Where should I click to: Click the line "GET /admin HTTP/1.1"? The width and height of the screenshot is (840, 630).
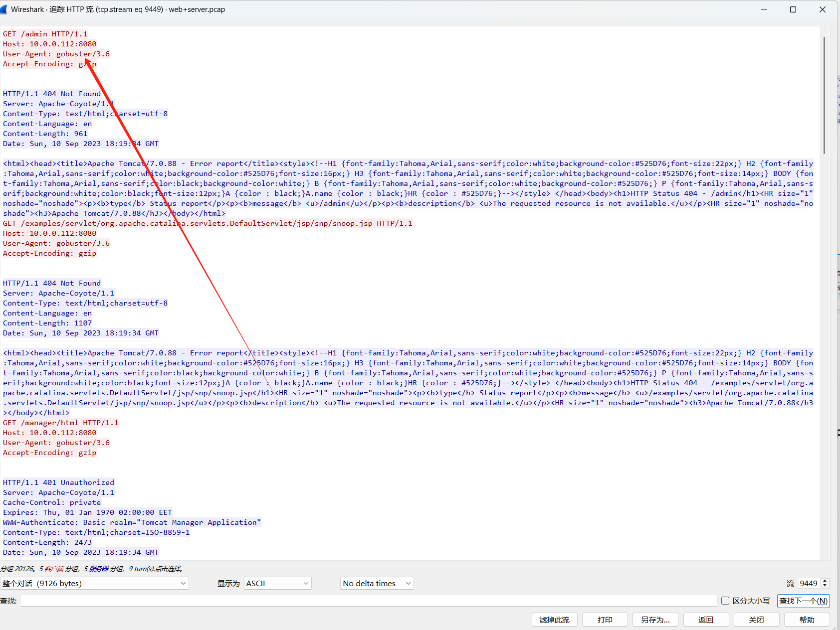pyautogui.click(x=45, y=34)
